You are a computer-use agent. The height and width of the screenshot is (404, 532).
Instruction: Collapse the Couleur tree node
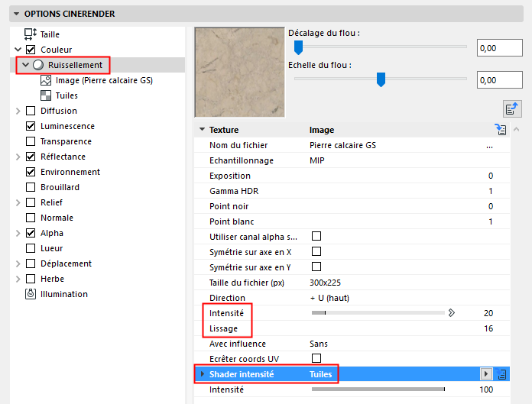tap(18, 50)
